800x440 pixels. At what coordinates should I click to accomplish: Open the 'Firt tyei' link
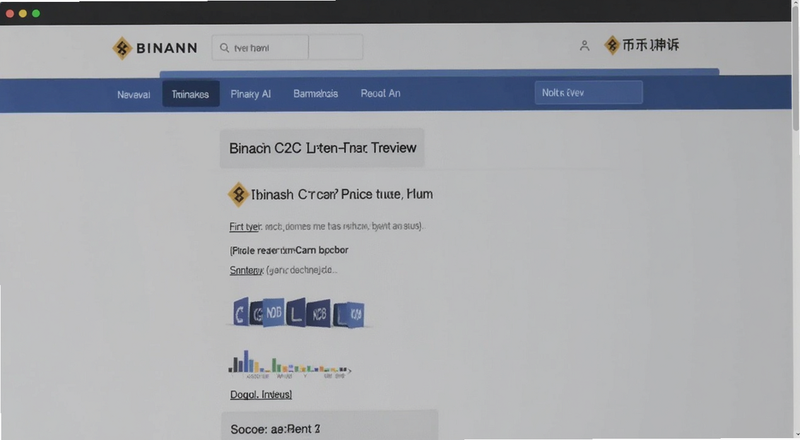coord(245,226)
